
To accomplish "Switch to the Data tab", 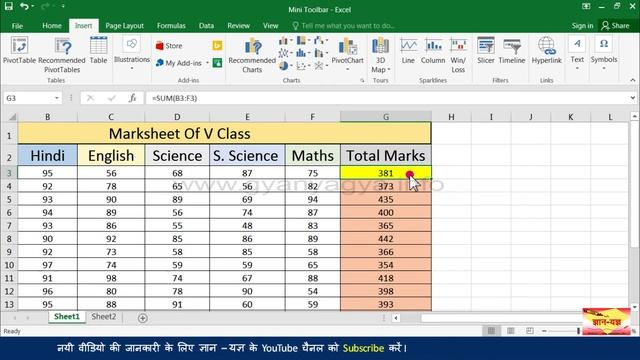I will click(x=206, y=26).
